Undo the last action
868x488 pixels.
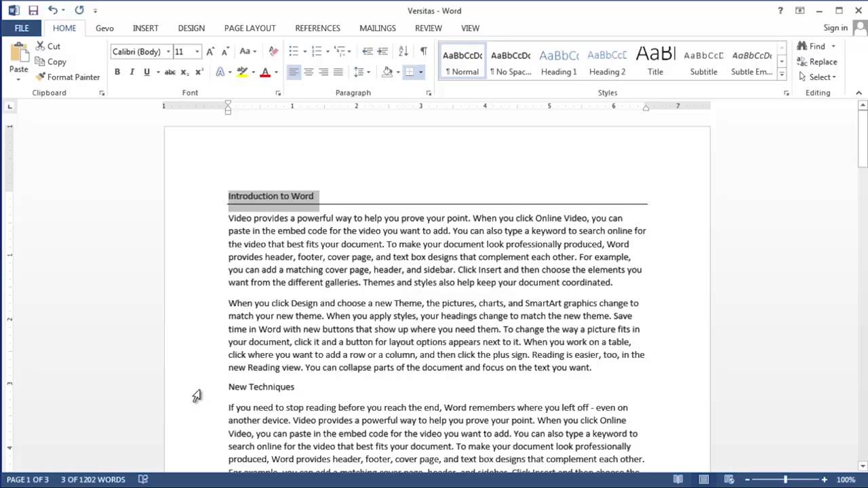52,10
